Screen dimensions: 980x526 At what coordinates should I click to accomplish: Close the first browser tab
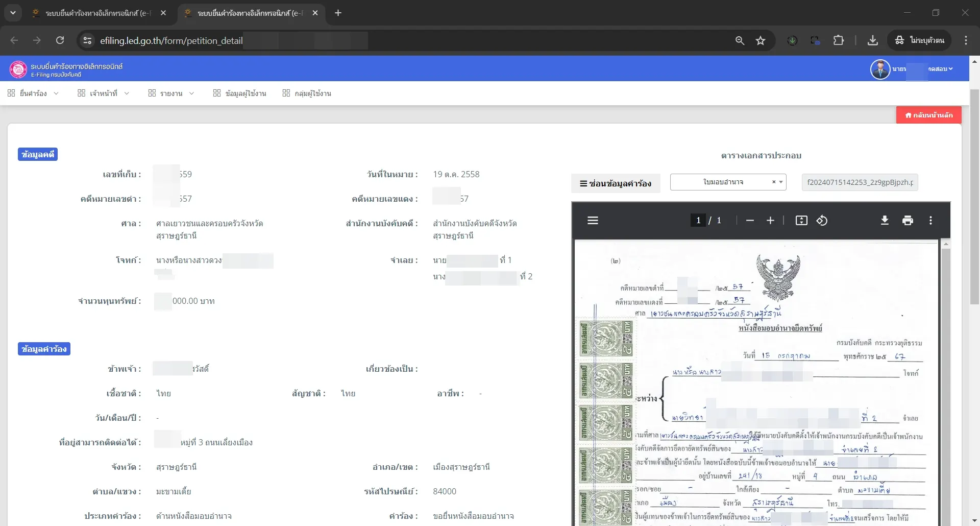point(163,13)
